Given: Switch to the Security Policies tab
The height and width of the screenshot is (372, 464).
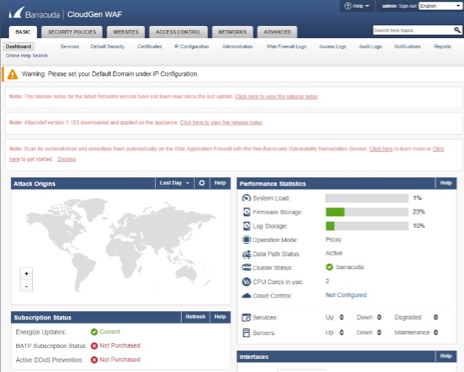Looking at the screenshot, I should [x=72, y=32].
